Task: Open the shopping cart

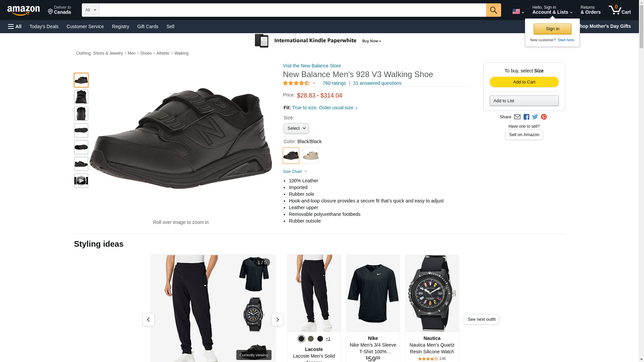Action: point(620,10)
